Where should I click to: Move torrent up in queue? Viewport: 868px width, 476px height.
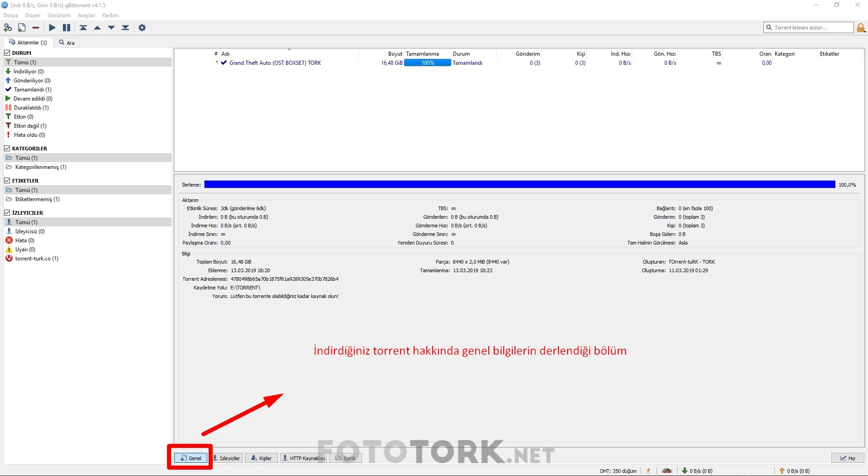tap(97, 28)
